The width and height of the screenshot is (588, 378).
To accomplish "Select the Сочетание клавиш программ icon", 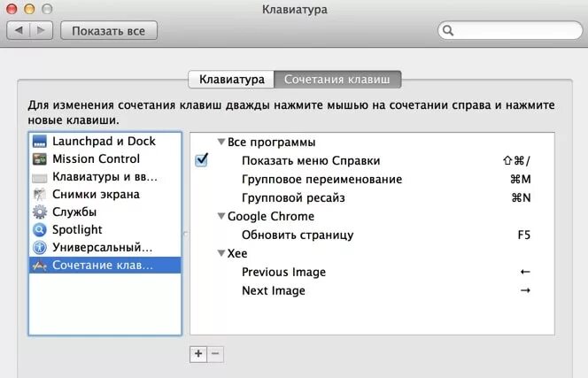I will pyautogui.click(x=39, y=266).
